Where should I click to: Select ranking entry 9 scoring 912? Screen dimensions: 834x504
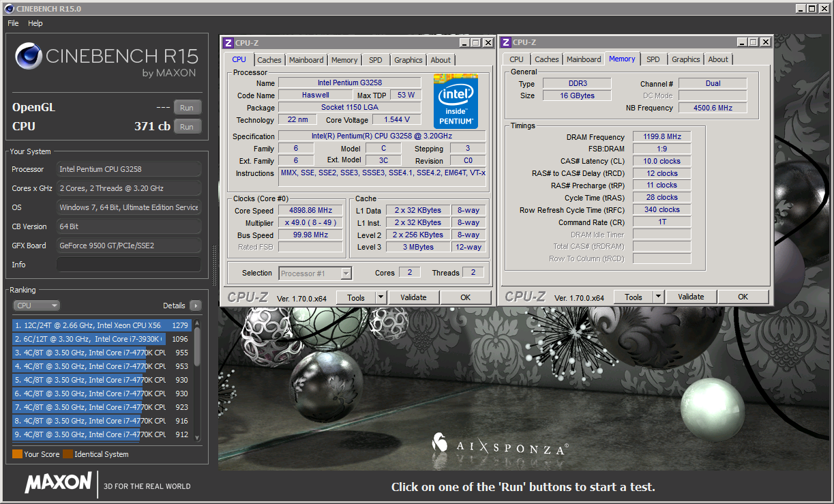point(102,434)
